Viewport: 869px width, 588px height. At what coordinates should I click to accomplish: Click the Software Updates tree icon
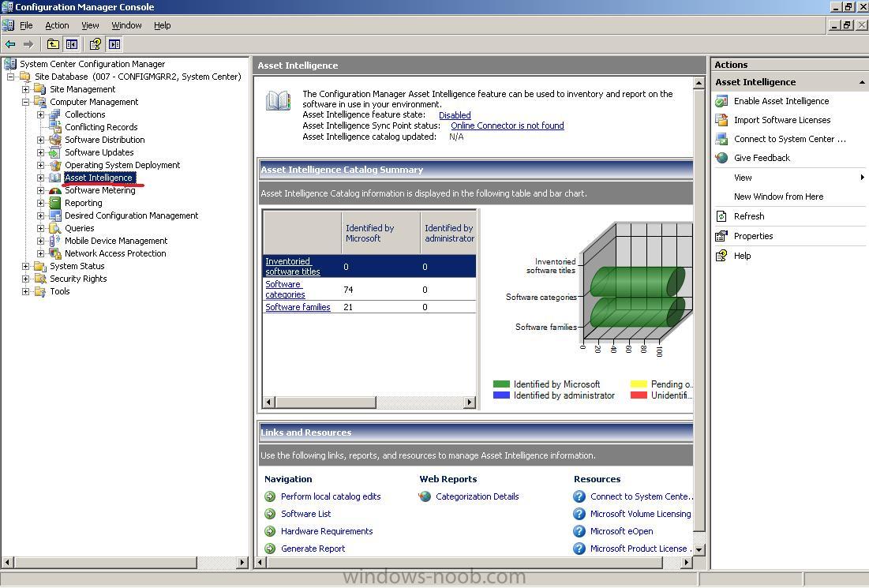tap(55, 152)
